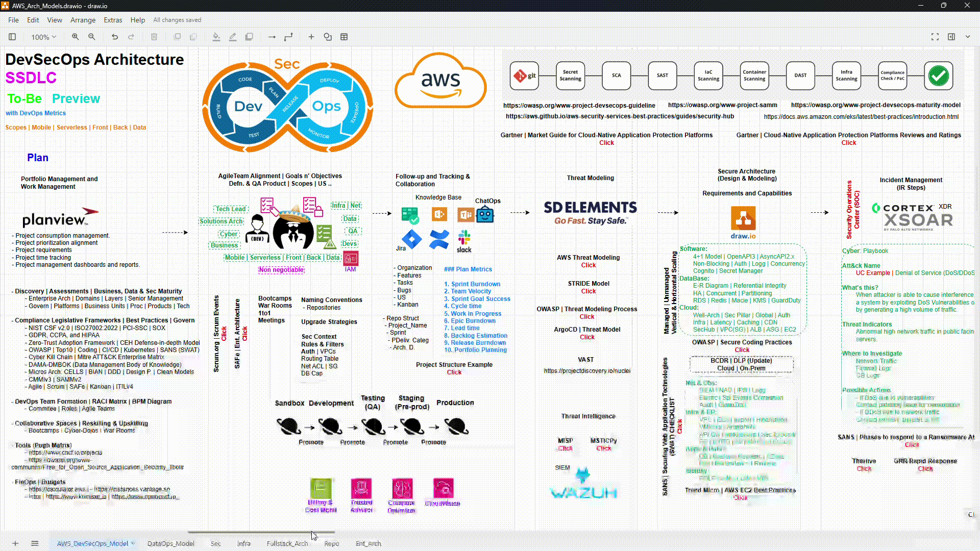This screenshot has height=551, width=980.
Task: Follow Click link under STRIDE Model
Action: [588, 291]
